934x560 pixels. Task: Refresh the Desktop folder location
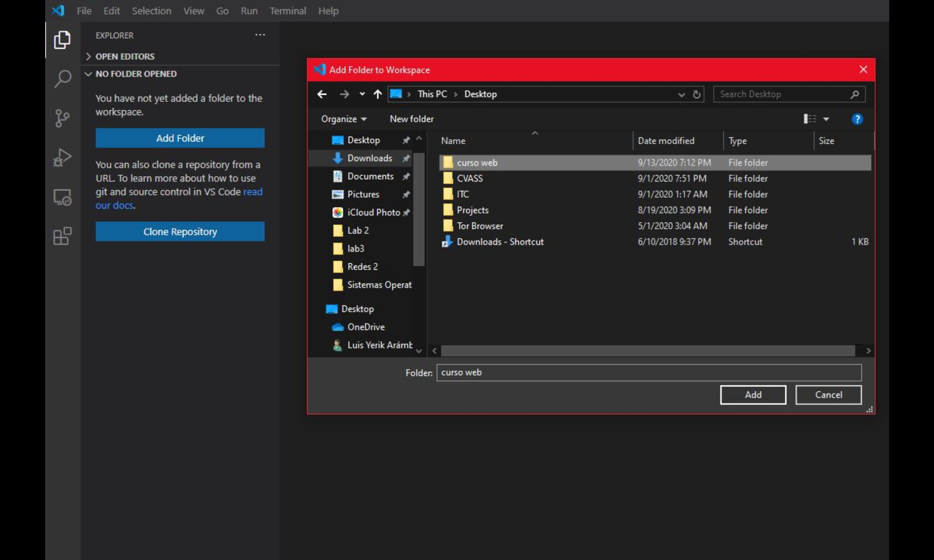point(696,94)
